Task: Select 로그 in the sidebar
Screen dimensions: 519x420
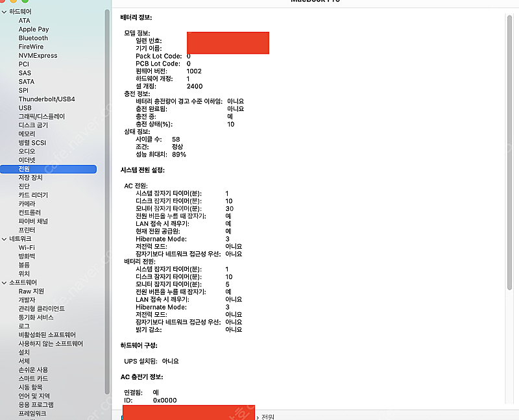Action: [24, 326]
